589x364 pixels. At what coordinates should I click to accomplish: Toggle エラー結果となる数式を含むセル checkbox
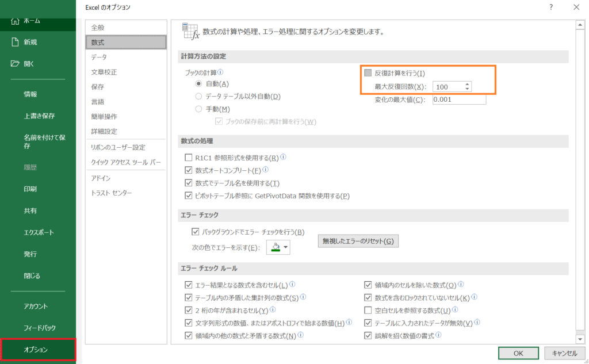(x=189, y=285)
